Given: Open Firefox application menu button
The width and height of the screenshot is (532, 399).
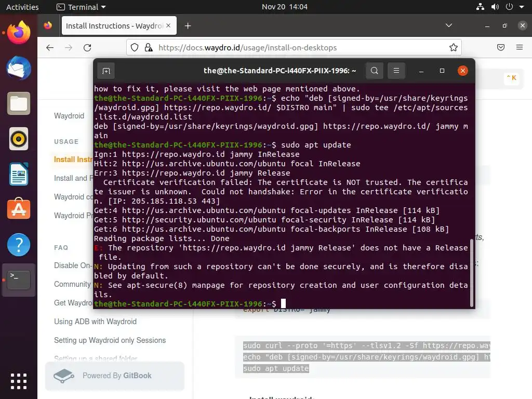Looking at the screenshot, I should tap(520, 47).
